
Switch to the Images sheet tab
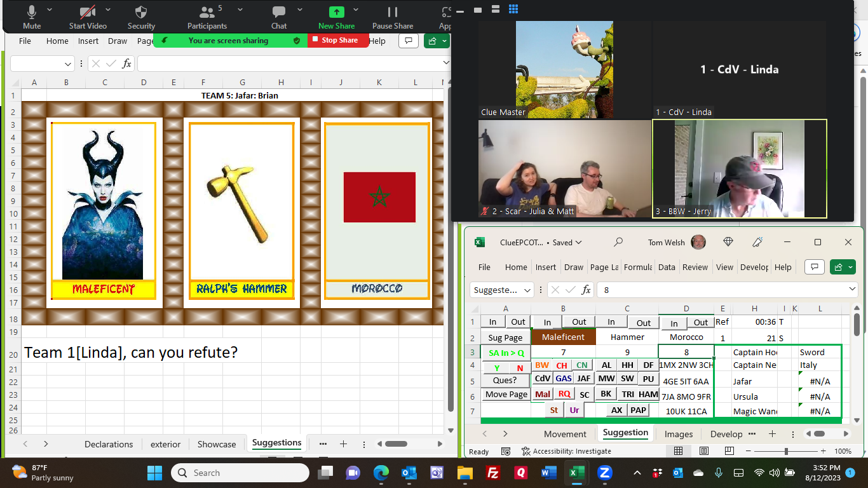[x=679, y=434]
